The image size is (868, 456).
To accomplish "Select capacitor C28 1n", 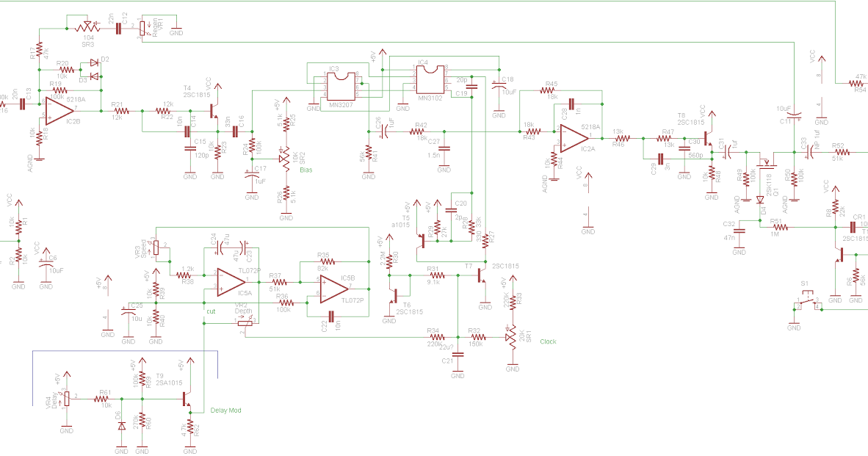I will tap(572, 104).
